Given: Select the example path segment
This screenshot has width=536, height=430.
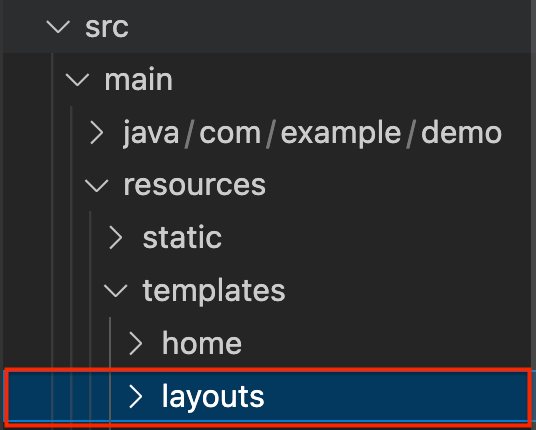Looking at the screenshot, I should coord(341,133).
